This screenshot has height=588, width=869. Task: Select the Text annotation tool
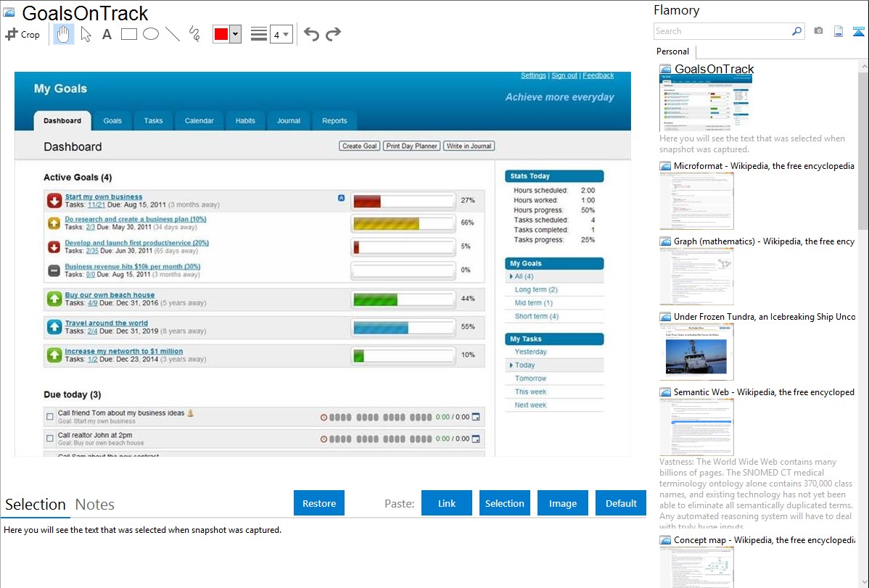(107, 34)
